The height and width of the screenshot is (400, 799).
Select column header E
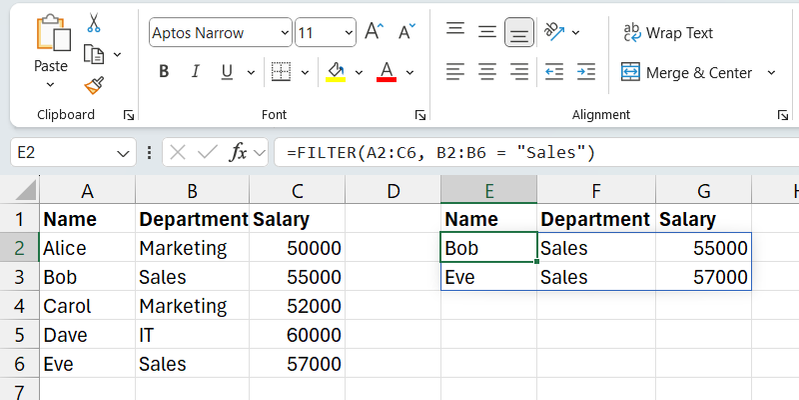pyautogui.click(x=488, y=190)
